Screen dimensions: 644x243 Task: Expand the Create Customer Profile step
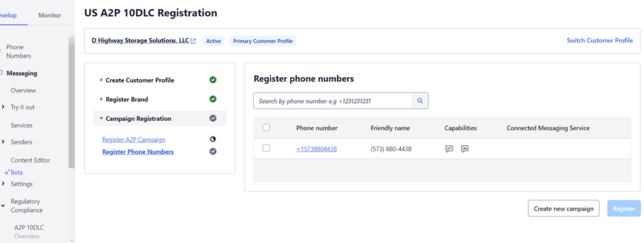point(137,80)
